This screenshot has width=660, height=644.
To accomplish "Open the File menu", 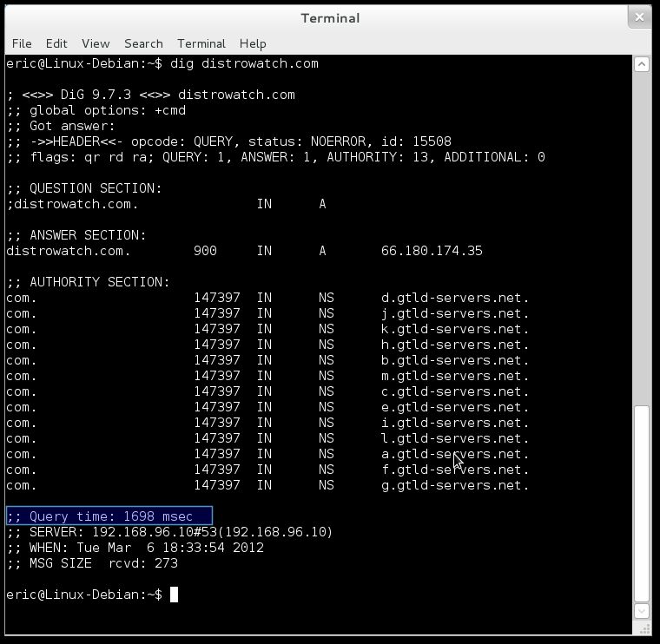I will pyautogui.click(x=22, y=43).
